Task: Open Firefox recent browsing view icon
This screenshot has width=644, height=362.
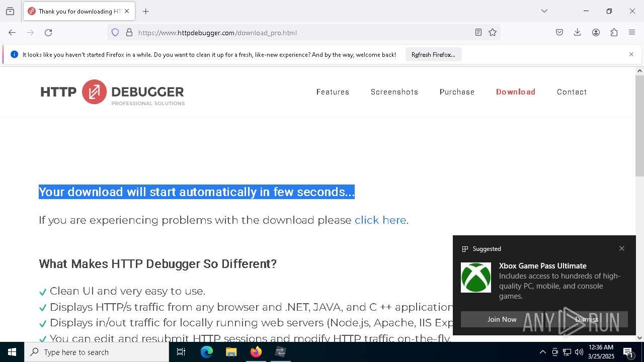Action: pyautogui.click(x=10, y=11)
